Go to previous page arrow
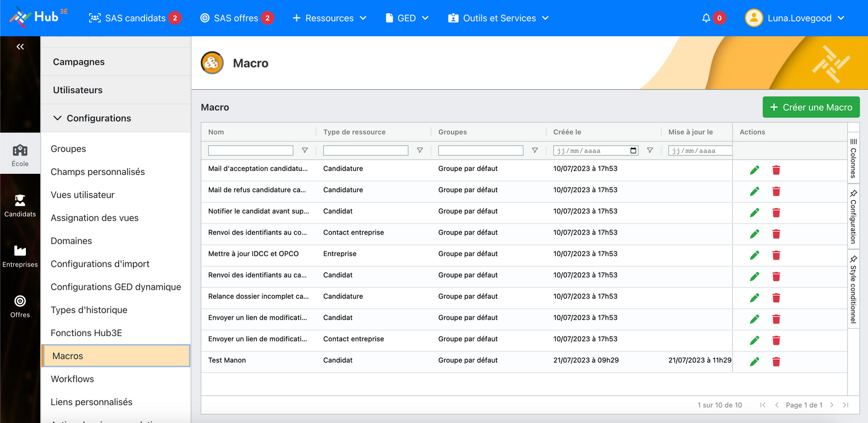 pos(777,405)
